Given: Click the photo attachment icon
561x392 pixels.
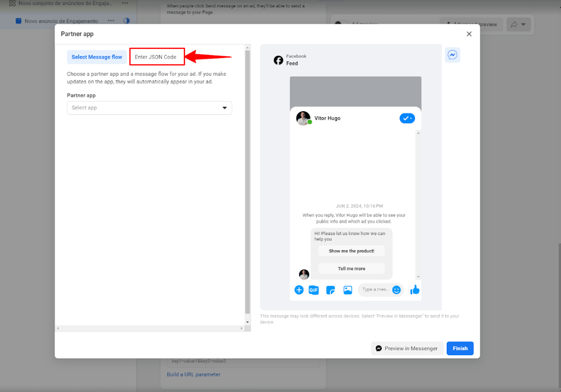Looking at the screenshot, I should pos(347,290).
